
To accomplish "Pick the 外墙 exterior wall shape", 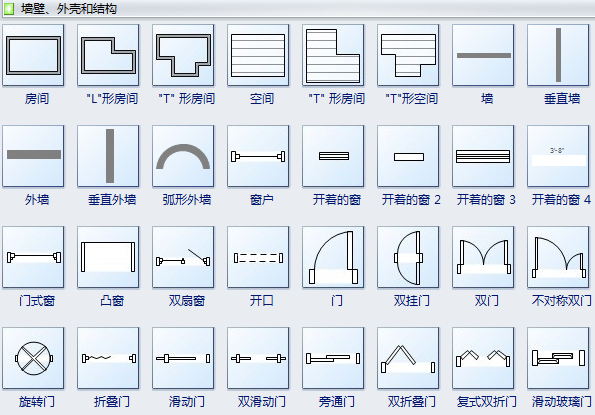I will point(33,156).
